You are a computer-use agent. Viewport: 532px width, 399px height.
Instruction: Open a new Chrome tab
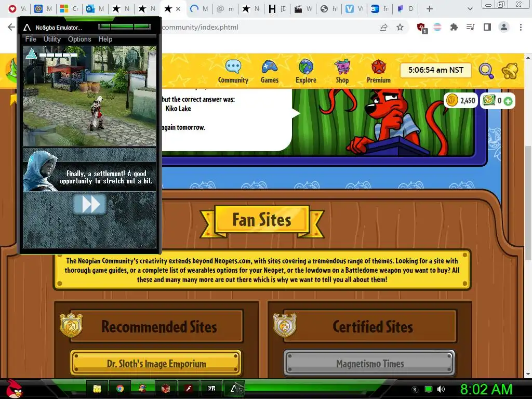pos(430,9)
